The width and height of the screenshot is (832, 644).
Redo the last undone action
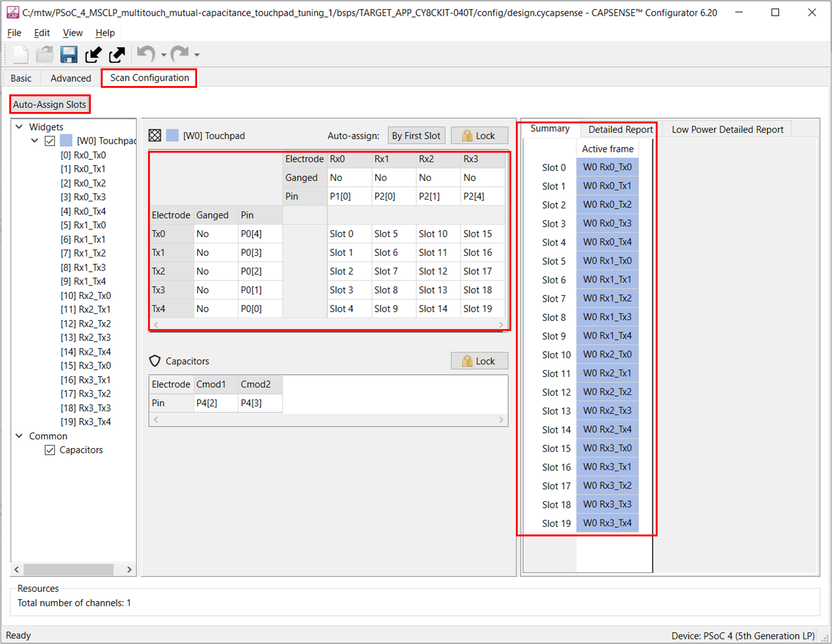[x=180, y=53]
